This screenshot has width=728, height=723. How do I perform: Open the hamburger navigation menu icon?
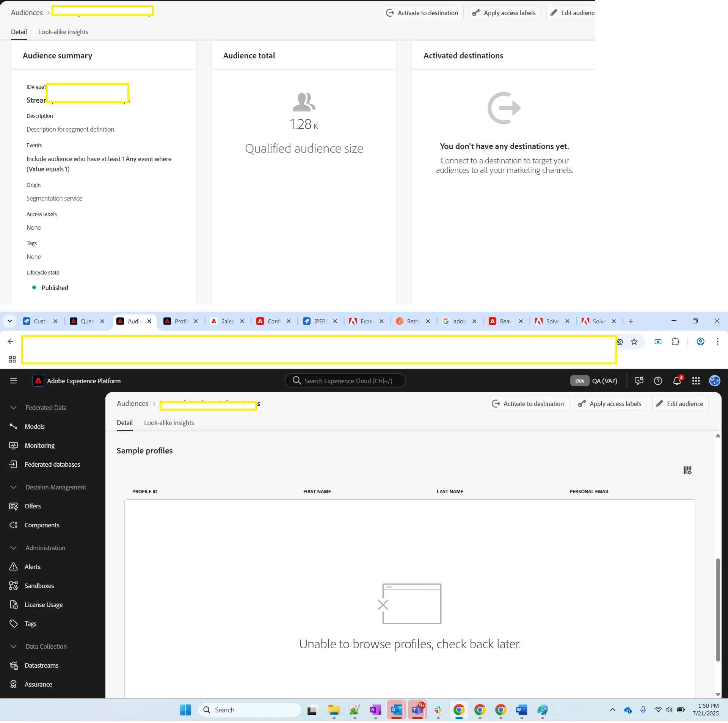pos(13,381)
